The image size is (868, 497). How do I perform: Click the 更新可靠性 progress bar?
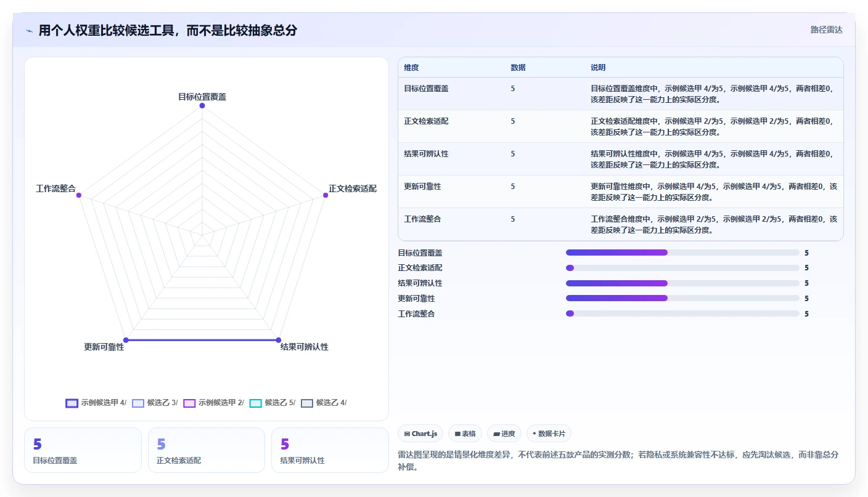[682, 298]
